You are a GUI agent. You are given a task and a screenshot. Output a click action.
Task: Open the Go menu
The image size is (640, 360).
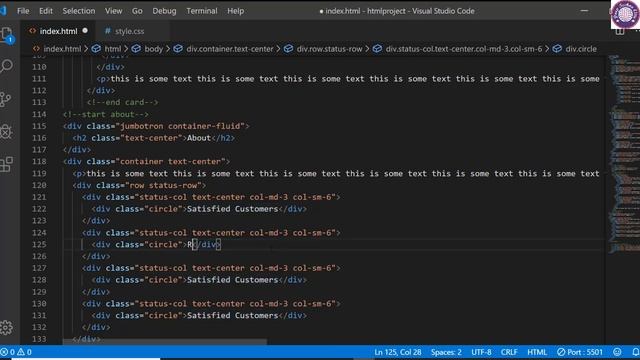coord(137,11)
